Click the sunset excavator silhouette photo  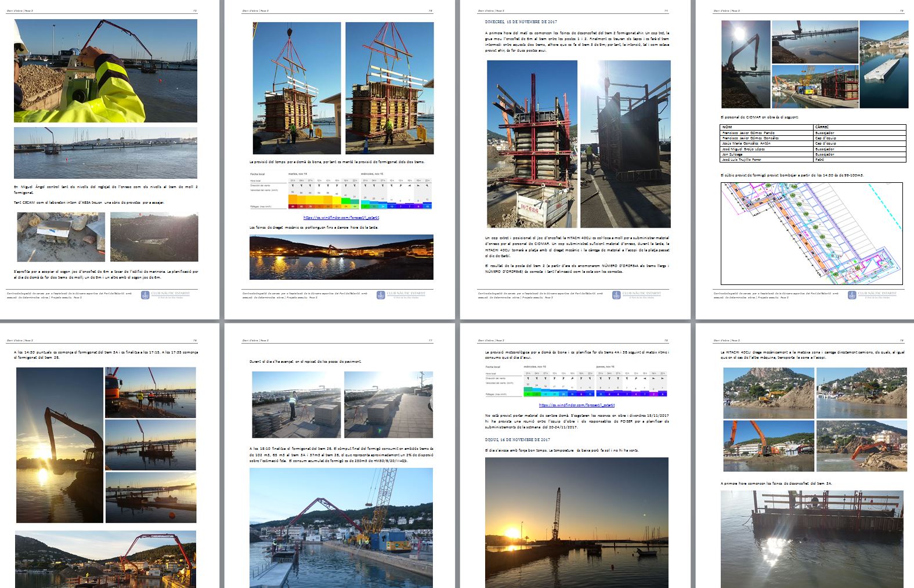tap(59, 445)
